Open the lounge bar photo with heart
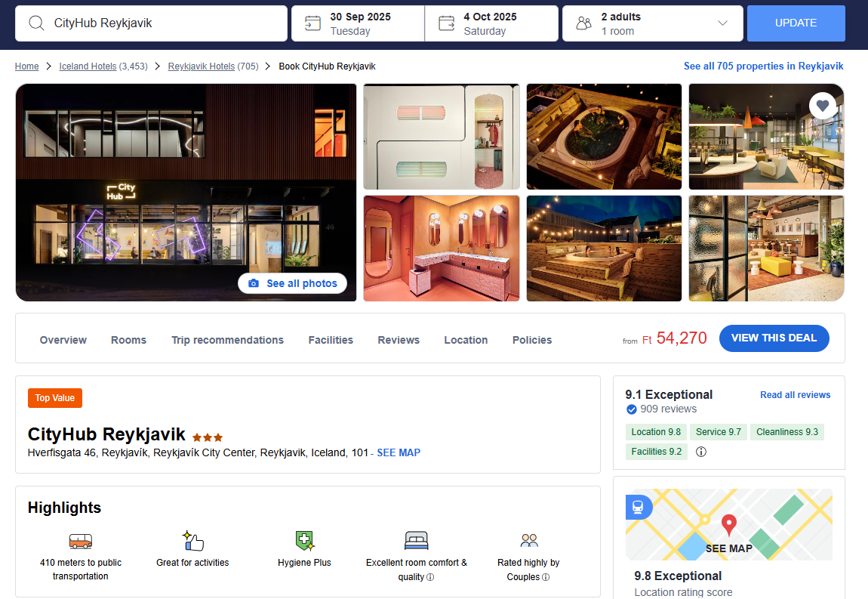Viewport: 868px width, 599px height. 766,137
